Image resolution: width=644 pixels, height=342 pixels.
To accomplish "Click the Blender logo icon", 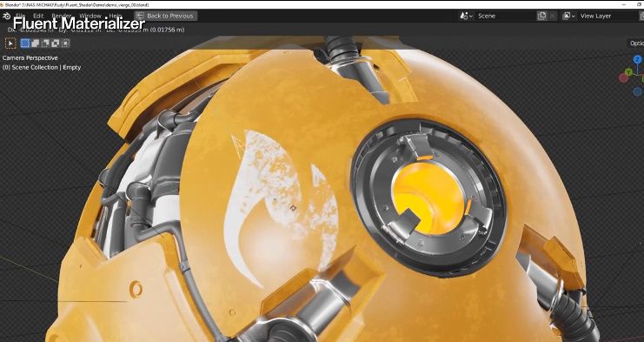I will click(x=6, y=16).
